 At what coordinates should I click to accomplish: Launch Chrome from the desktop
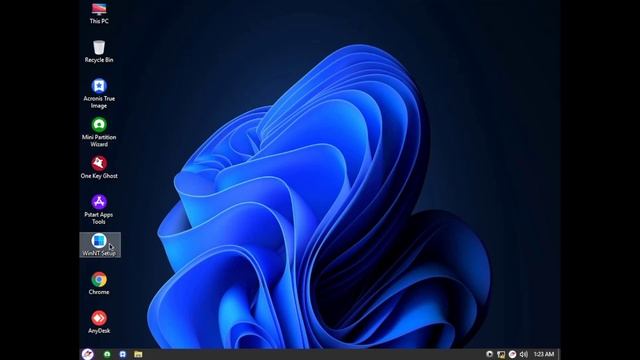(99, 283)
